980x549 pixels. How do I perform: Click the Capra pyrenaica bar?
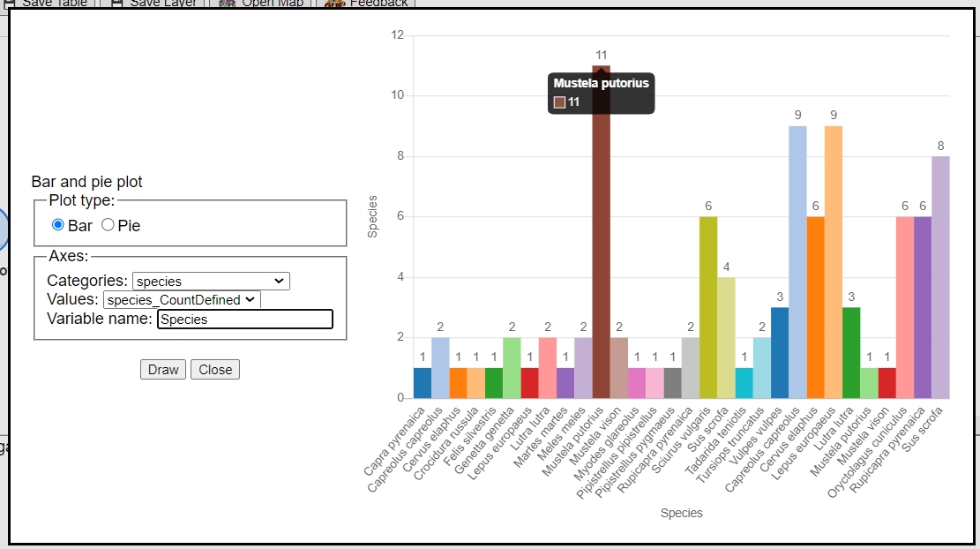tap(423, 383)
